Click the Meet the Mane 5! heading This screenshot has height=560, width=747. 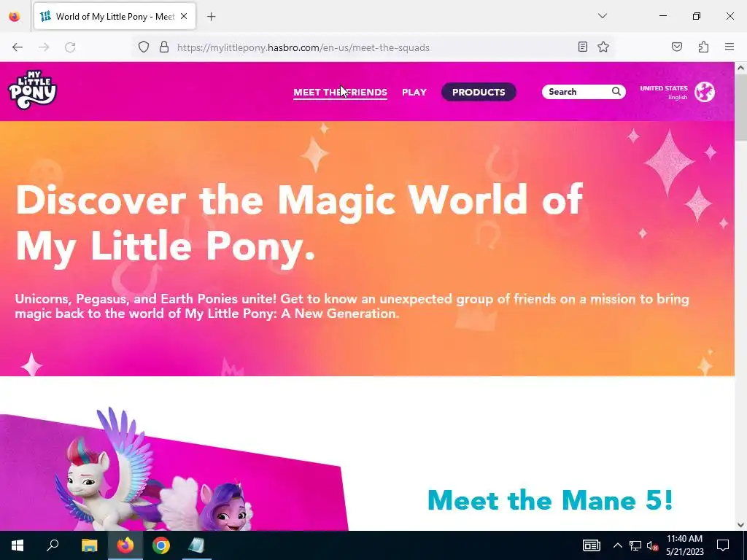click(550, 500)
